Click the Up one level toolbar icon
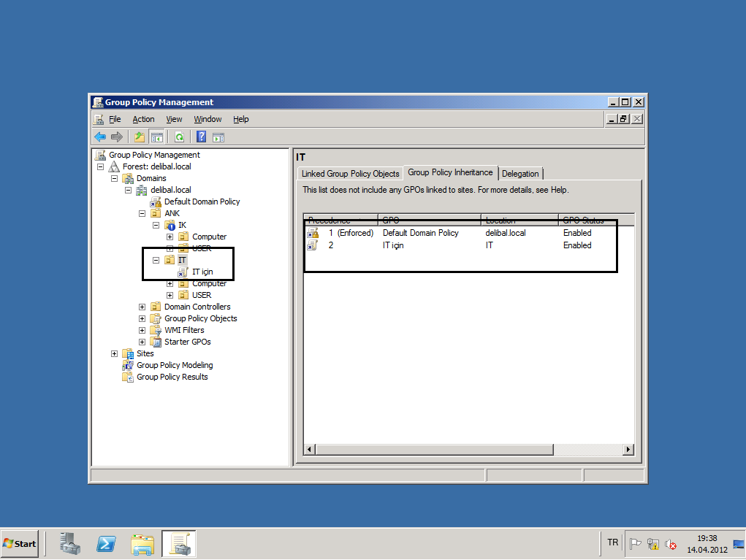 (x=140, y=137)
